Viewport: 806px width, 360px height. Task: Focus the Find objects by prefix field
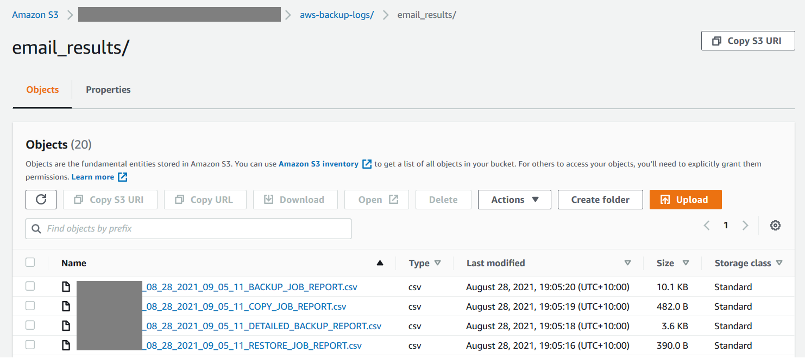click(188, 228)
